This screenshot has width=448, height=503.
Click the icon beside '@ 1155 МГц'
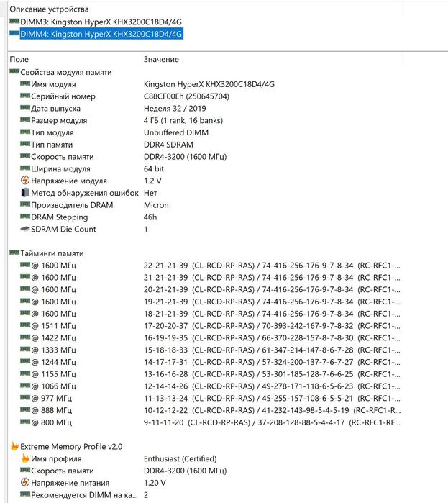tap(25, 373)
